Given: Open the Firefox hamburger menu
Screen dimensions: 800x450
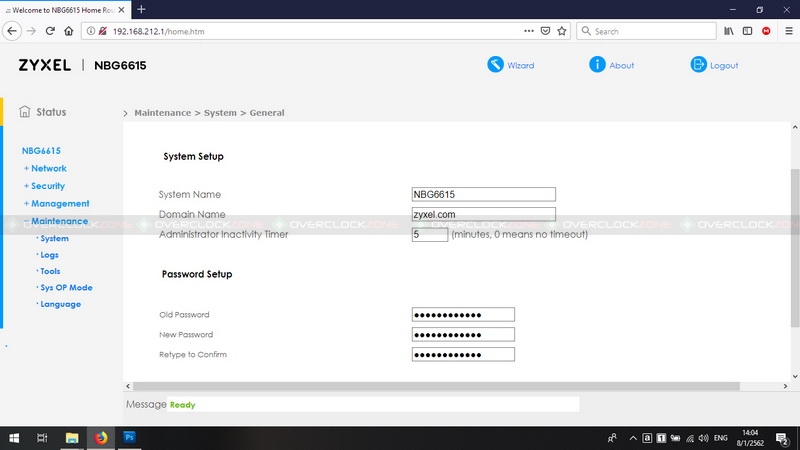Looking at the screenshot, I should pos(789,31).
